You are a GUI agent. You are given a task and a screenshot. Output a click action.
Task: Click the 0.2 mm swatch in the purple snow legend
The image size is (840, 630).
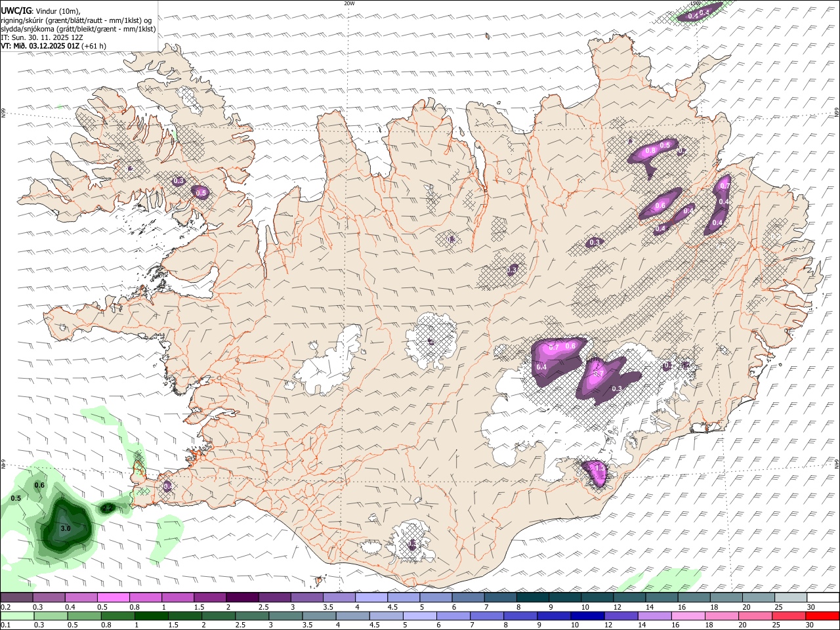[x=16, y=597]
